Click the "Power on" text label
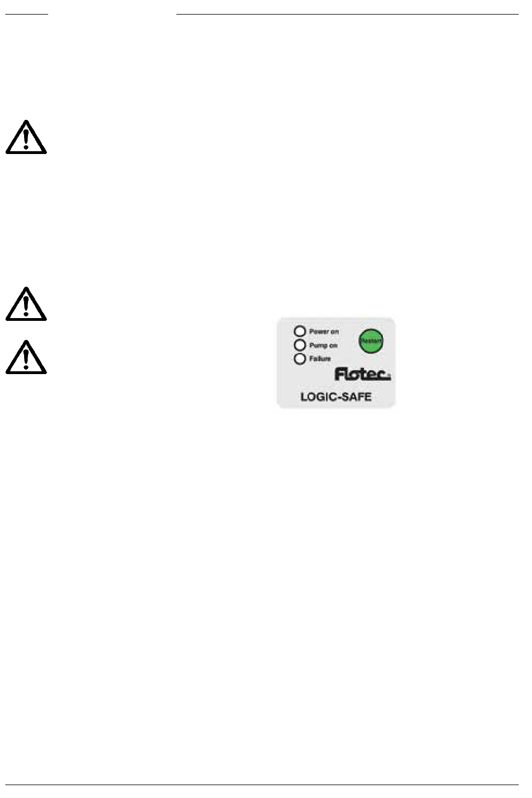532x798 pixels. 324,332
